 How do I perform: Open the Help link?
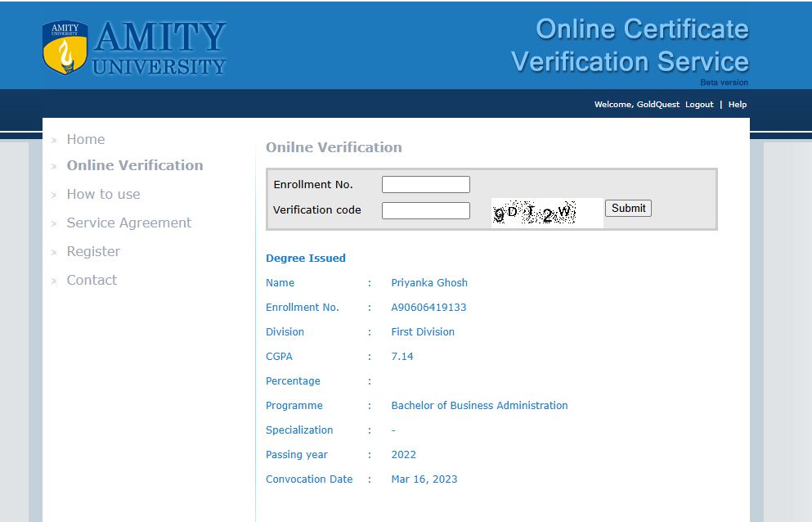(x=738, y=105)
